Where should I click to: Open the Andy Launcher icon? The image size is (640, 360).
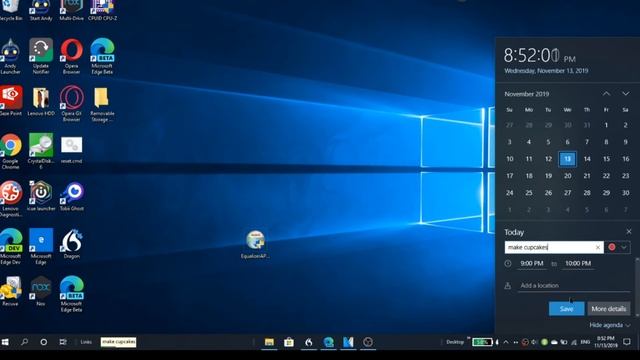[x=10, y=56]
